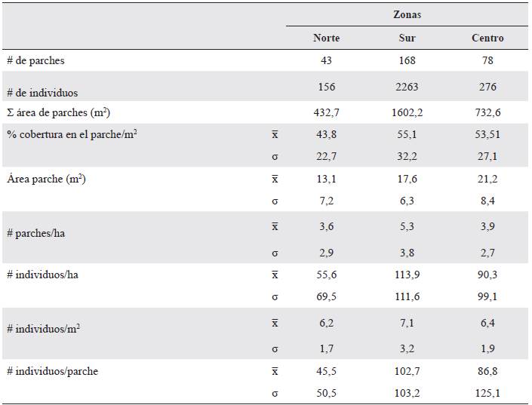Select the '% cobertura en el parche/m²' label
Image resolution: width=532 pixels, height=405 pixels.
point(72,134)
